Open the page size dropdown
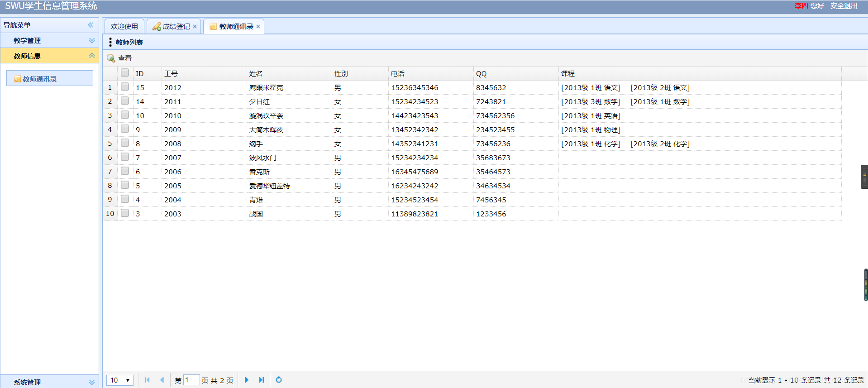This screenshot has height=388, width=868. (120, 380)
